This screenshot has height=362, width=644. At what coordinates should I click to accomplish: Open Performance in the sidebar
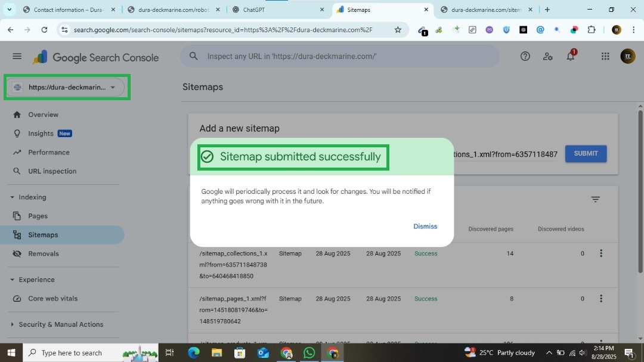coord(48,153)
